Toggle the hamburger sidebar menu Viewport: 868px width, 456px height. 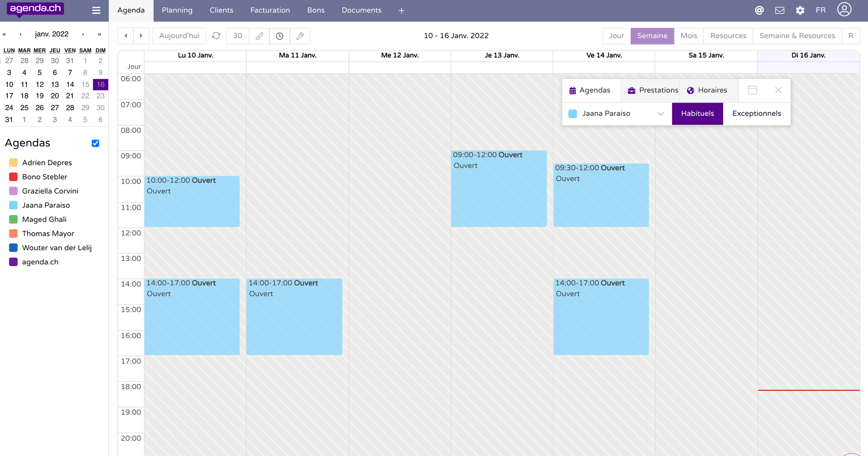96,10
